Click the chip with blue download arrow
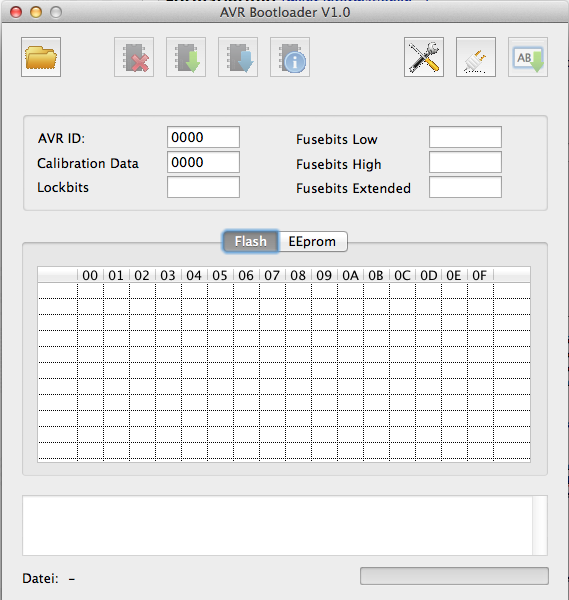Screen dimensions: 569x600 pyautogui.click(x=238, y=57)
